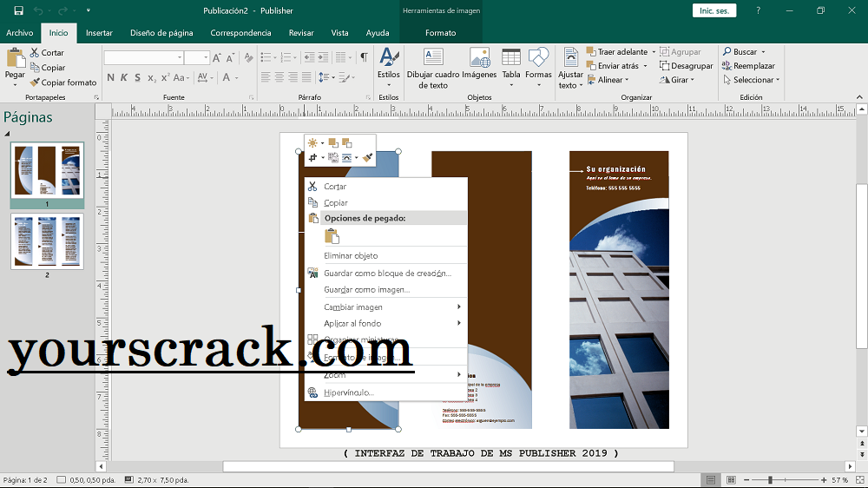Screen dimensions: 868x488
Task: Click format painter brush in mini toolbar
Action: (367, 158)
